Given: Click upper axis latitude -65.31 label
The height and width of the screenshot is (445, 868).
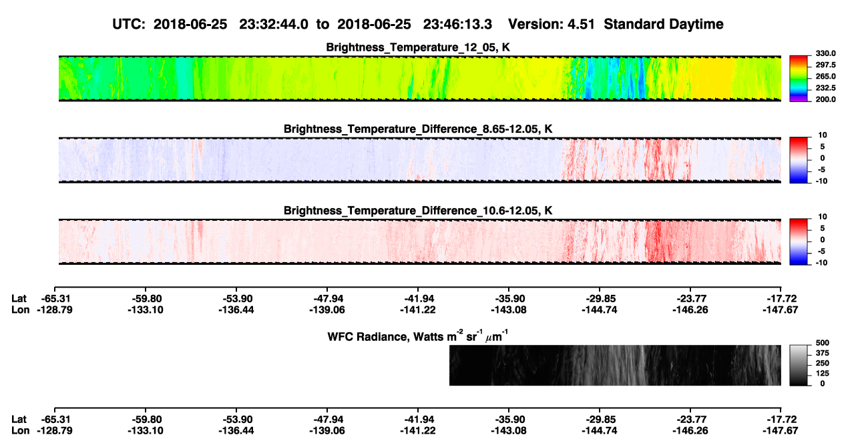Looking at the screenshot, I should tap(55, 298).
